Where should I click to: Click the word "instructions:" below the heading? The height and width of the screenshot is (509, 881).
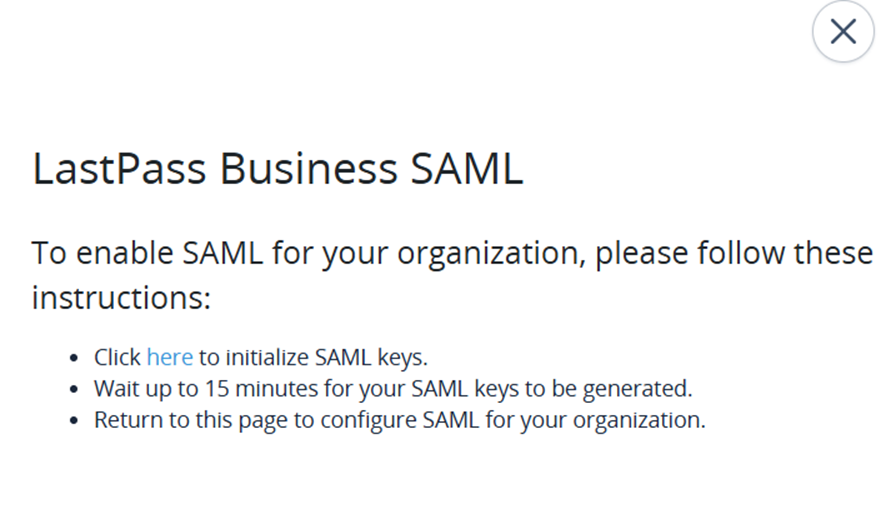121,297
